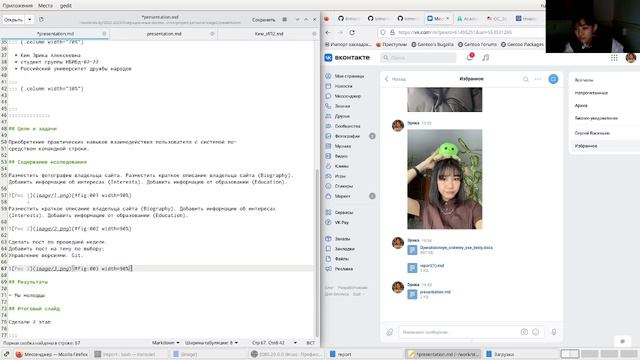Click the voice message microphone icon
This screenshot has width=640, height=360.
(x=554, y=332)
